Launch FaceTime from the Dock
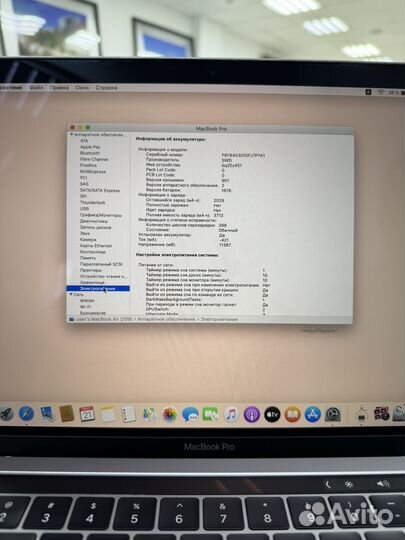 (210, 414)
